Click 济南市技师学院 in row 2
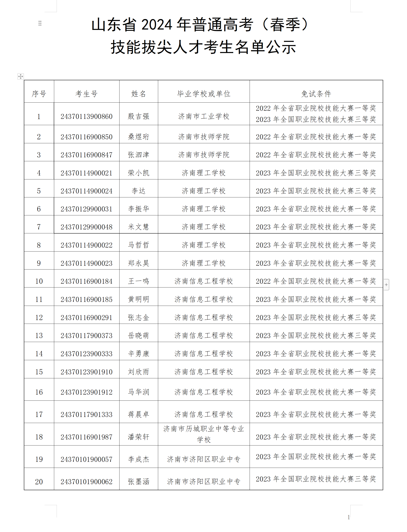 click(x=204, y=137)
